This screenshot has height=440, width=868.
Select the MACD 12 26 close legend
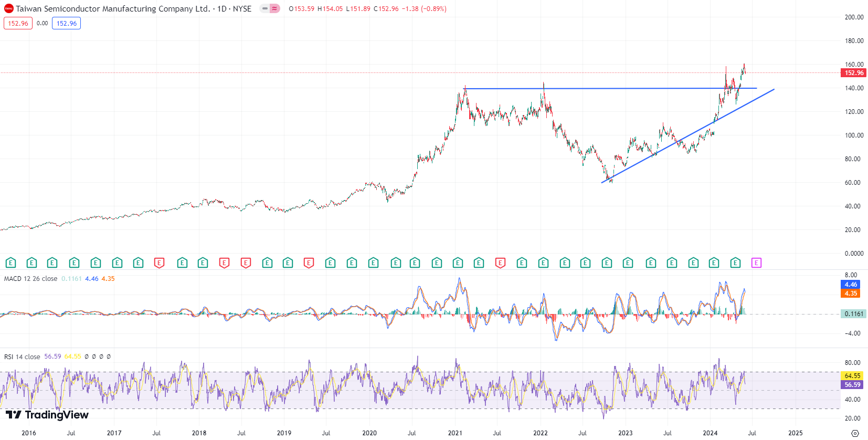tap(30, 278)
